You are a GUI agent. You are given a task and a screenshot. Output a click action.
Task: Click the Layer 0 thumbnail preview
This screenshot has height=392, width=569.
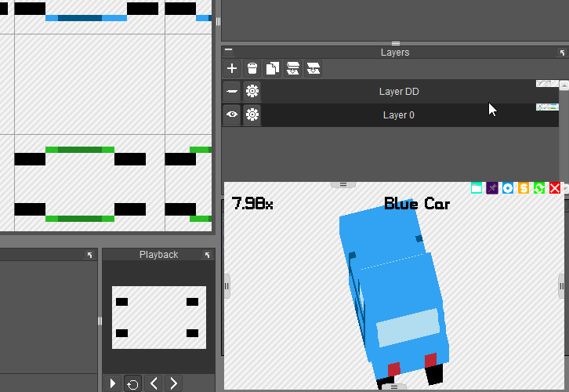pos(547,107)
